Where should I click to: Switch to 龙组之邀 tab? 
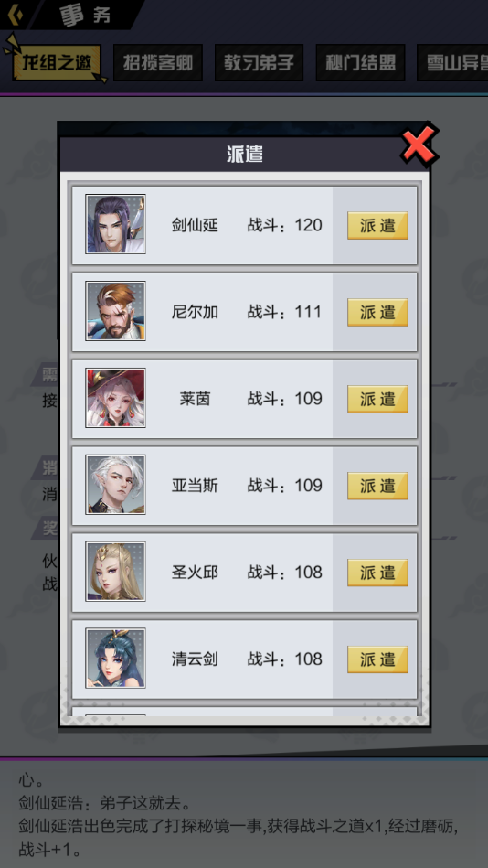(57, 62)
